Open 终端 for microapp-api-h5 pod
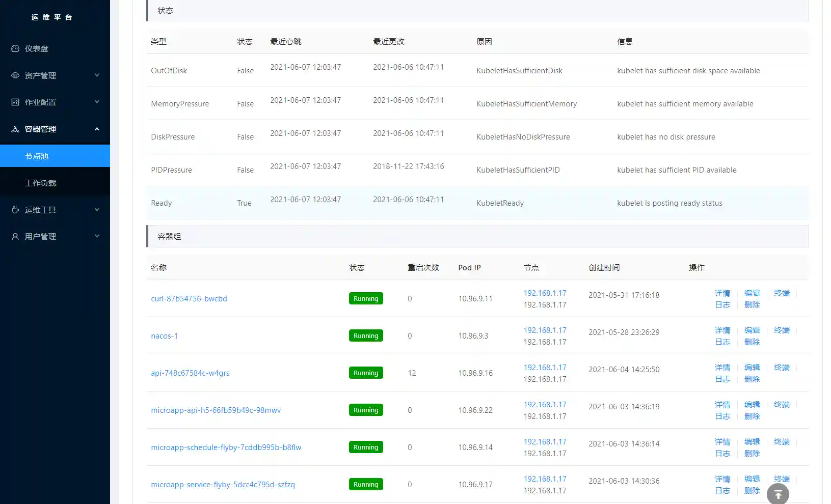831x504 pixels. point(782,405)
